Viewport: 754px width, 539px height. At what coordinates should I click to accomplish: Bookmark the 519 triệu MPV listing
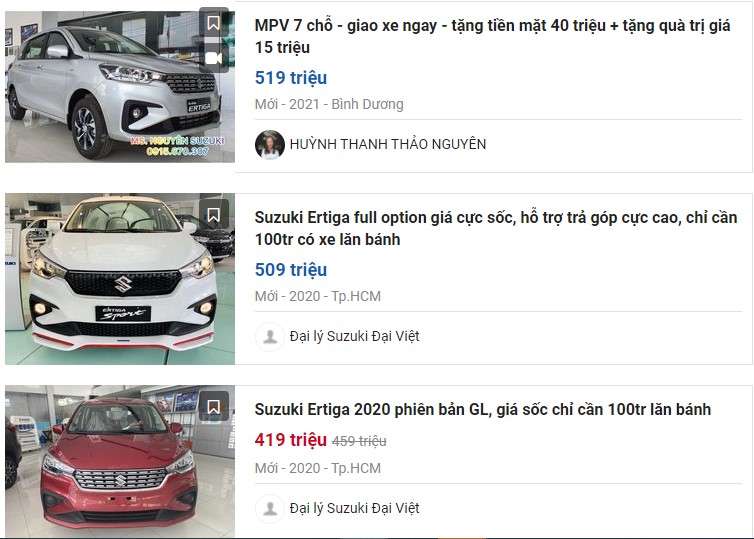pos(214,23)
